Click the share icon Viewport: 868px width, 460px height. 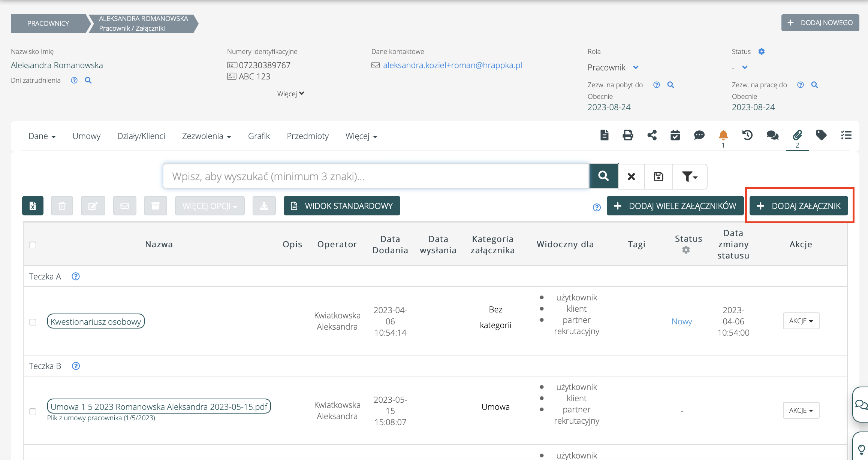tap(652, 135)
